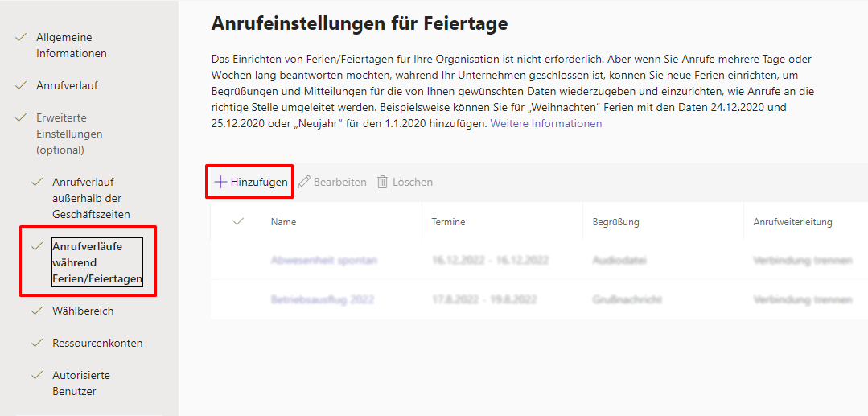The width and height of the screenshot is (868, 416).
Task: Open the Betriebsausflug 2022 entry
Action: [x=322, y=299]
